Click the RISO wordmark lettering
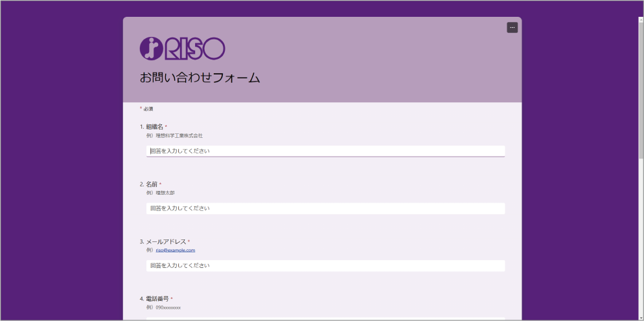Screen dimensions: 644x321 pos(194,49)
